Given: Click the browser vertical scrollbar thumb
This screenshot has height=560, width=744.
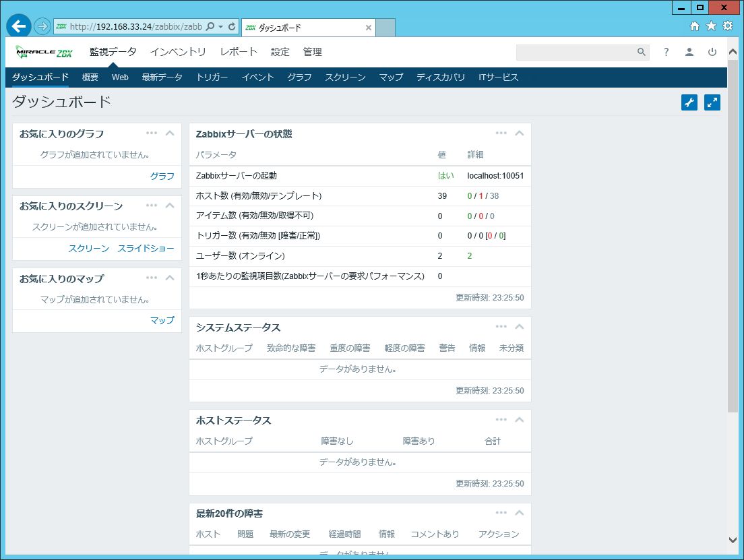Looking at the screenshot, I should tap(733, 236).
